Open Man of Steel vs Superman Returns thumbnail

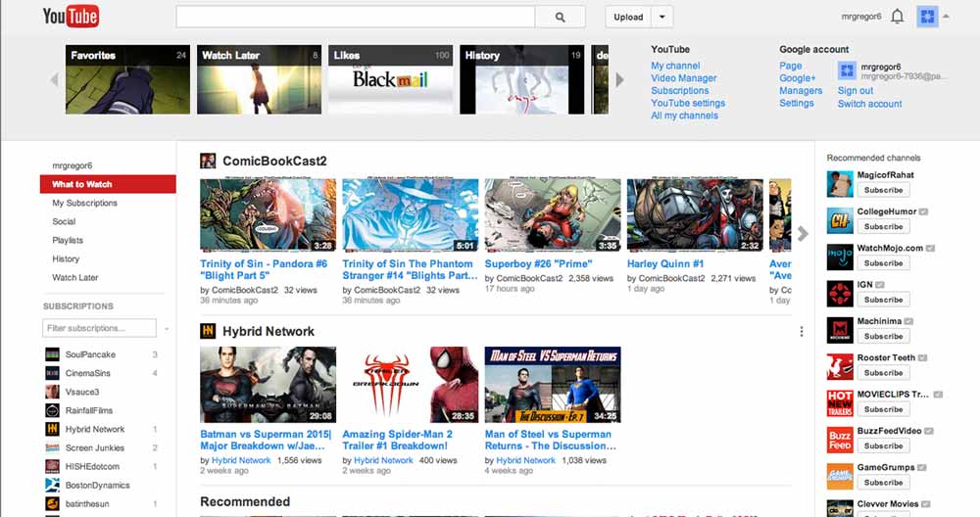click(553, 385)
